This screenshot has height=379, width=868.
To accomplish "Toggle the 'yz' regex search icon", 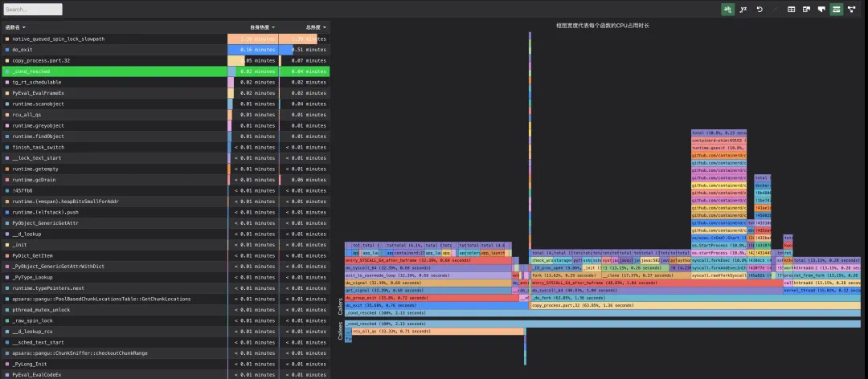I will coord(743,9).
